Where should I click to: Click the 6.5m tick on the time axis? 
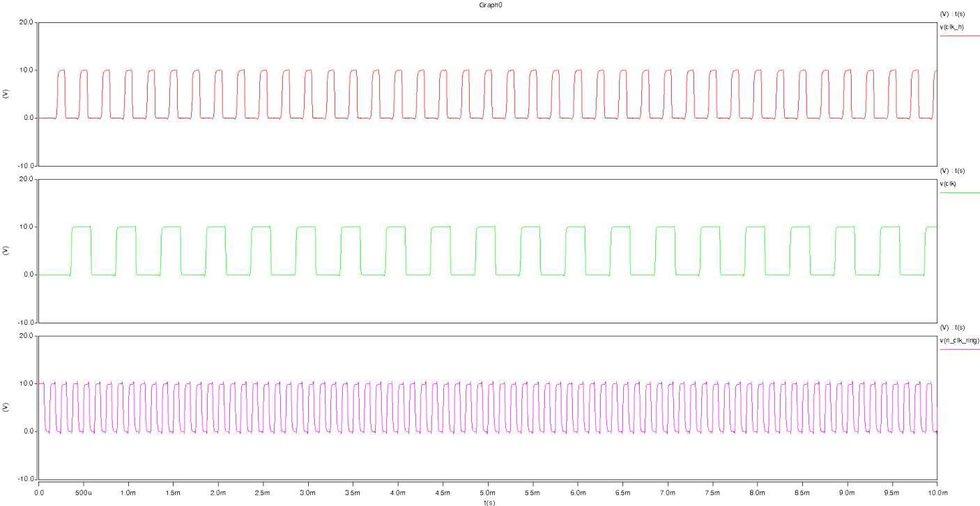point(623,492)
